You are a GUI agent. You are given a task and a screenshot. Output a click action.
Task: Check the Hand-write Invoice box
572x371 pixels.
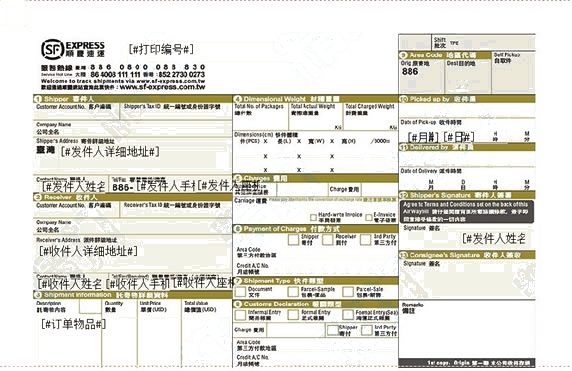click(x=313, y=218)
